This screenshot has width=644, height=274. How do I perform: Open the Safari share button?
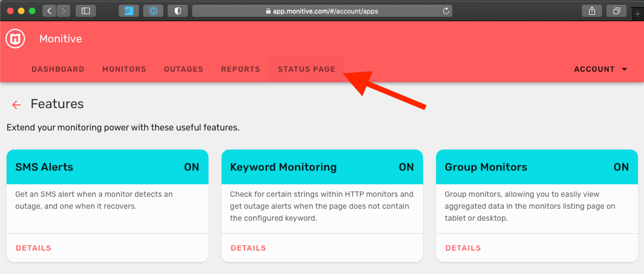point(592,11)
